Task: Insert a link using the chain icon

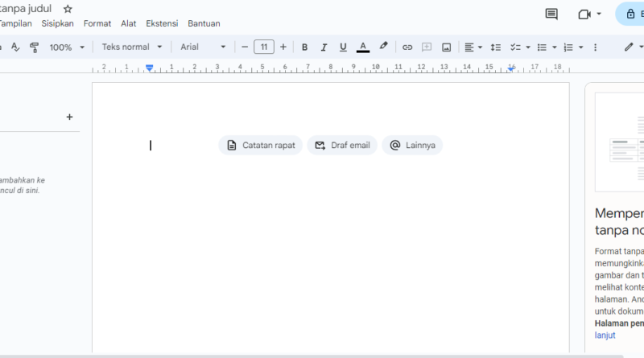Action: pos(407,47)
